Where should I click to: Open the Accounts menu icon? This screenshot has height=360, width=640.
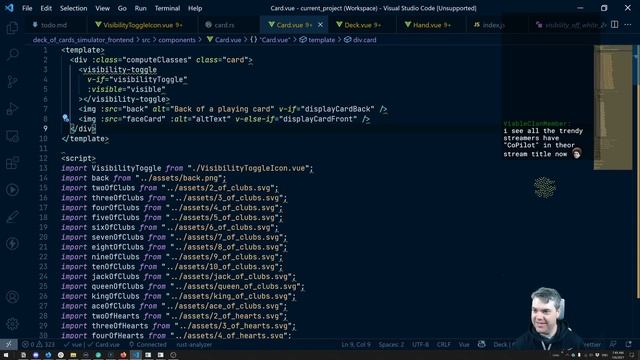pyautogui.click(x=12, y=297)
